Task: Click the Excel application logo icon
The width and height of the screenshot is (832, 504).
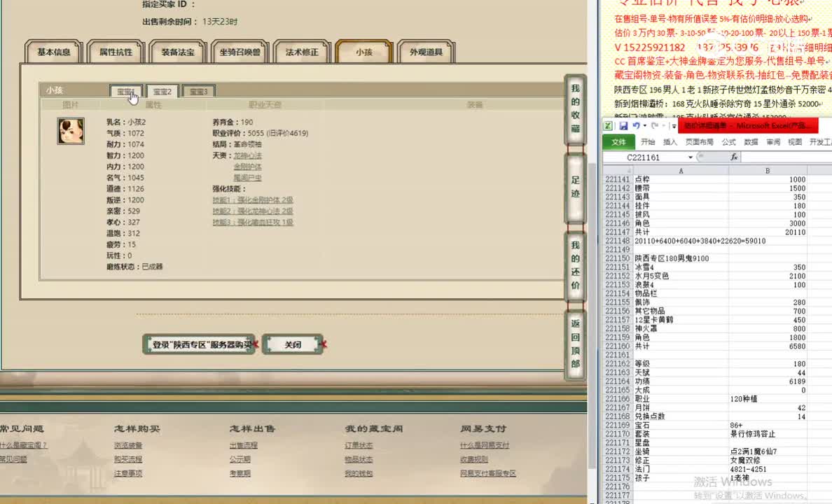Action: click(x=608, y=126)
